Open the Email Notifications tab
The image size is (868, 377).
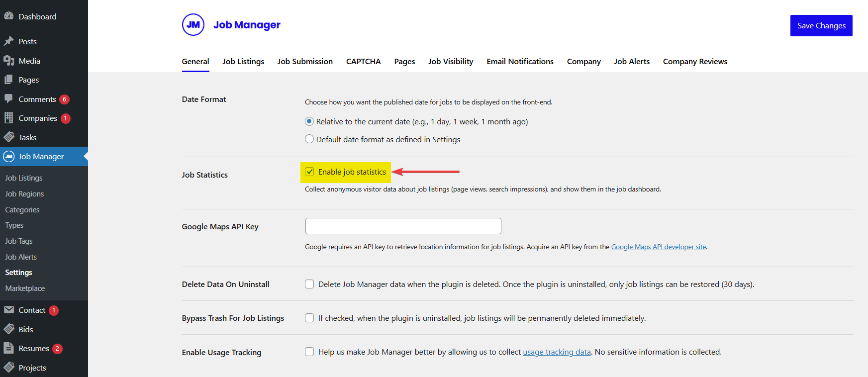click(520, 62)
